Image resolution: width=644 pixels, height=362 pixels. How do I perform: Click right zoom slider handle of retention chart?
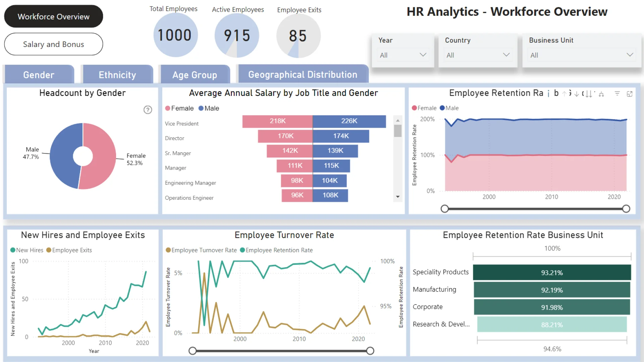coord(626,209)
